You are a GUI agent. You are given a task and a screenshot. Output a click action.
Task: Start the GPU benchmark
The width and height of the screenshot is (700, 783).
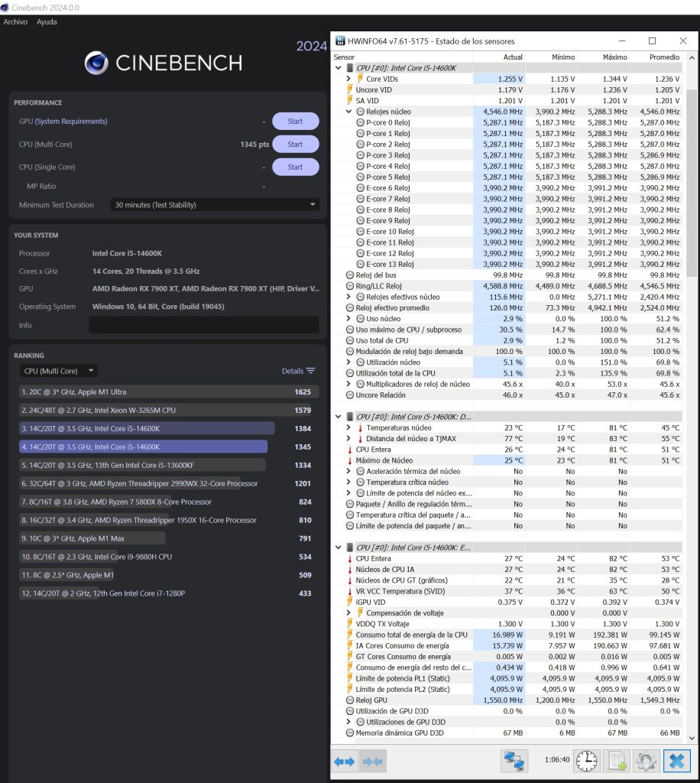pyautogui.click(x=296, y=122)
